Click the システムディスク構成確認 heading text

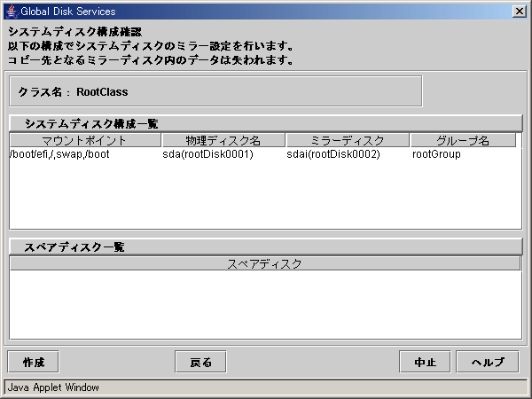tap(74, 32)
